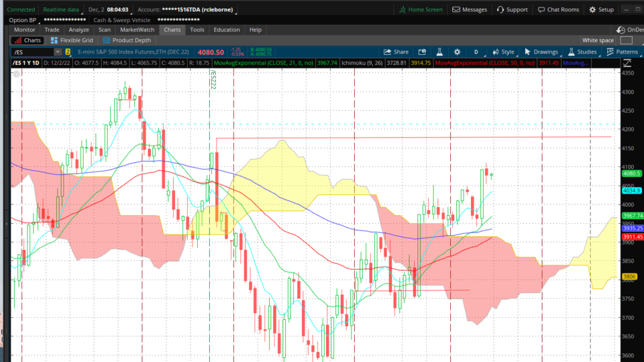Click the faint chart cursor dot in the chart's top-left corner
The height and width of the screenshot is (362, 644).
click(16, 74)
